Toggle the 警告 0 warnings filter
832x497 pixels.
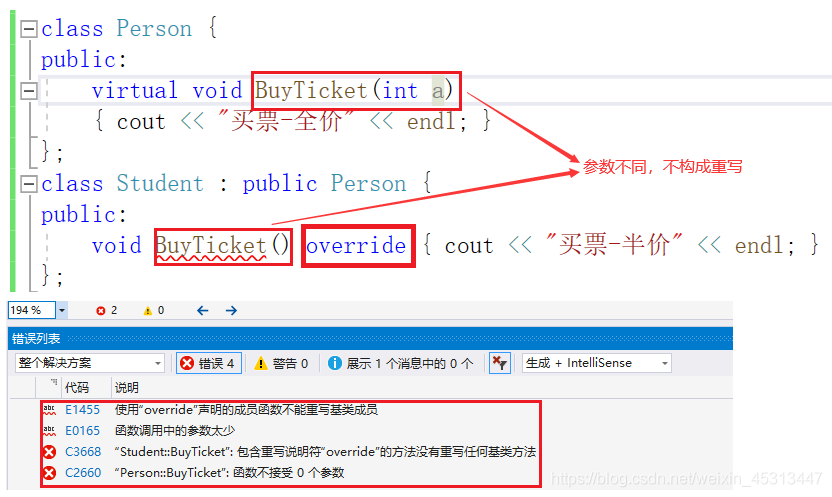(x=281, y=363)
